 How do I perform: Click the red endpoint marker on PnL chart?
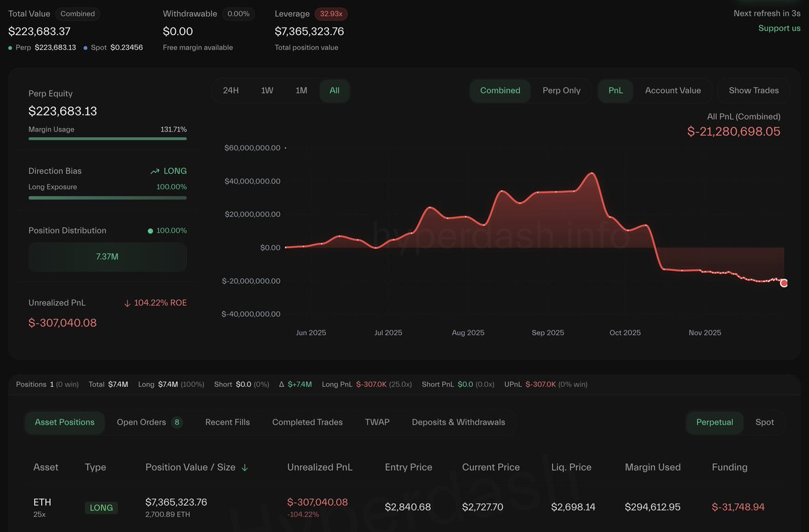[x=783, y=283]
